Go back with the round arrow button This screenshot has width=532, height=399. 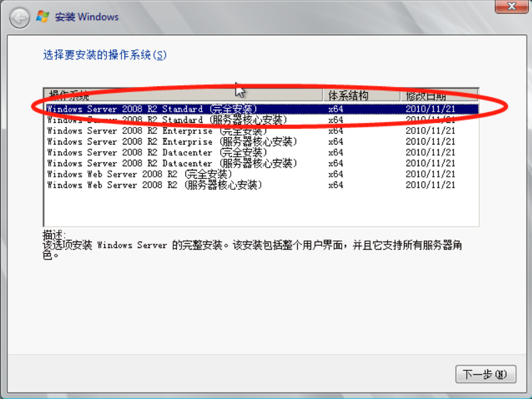[x=19, y=18]
